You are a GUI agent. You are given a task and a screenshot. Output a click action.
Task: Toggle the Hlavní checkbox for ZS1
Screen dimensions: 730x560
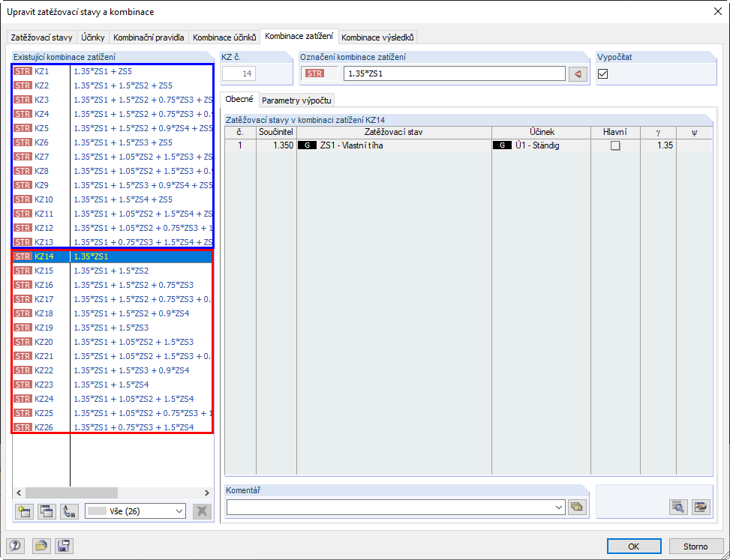[615, 145]
